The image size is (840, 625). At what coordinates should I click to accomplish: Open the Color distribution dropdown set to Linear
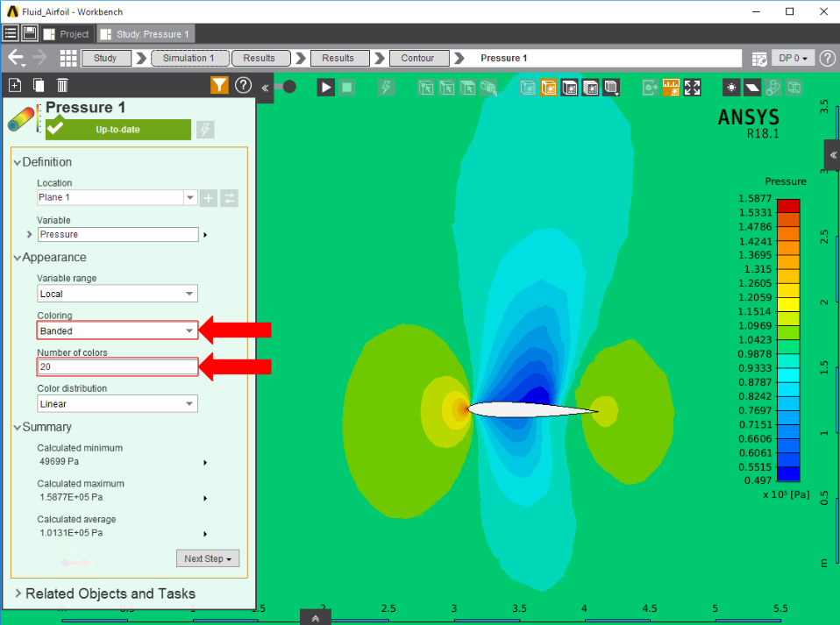pos(117,404)
